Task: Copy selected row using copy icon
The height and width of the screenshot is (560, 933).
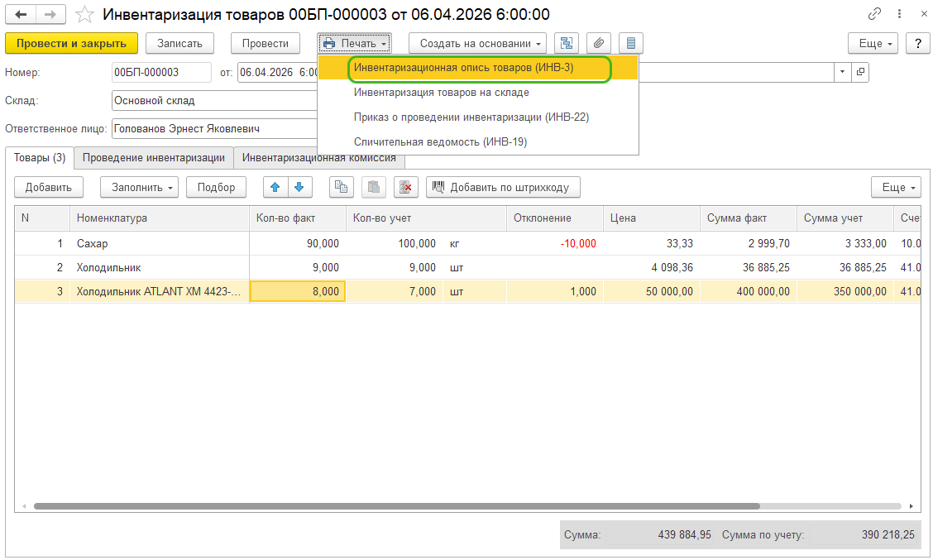Action: pos(341,187)
